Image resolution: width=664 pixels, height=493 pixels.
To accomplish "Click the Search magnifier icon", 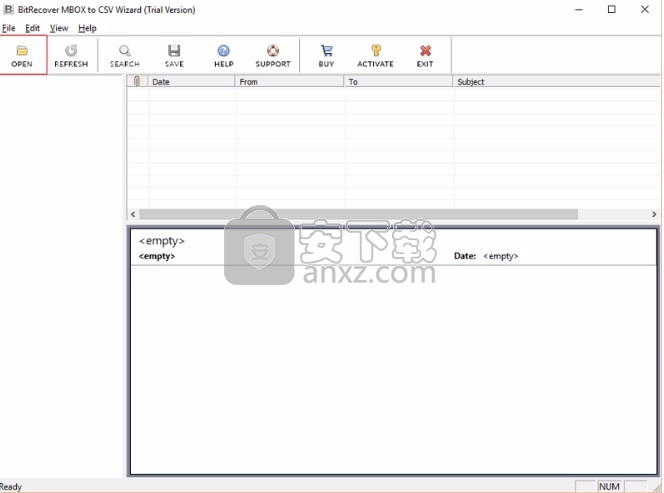I will 124,51.
